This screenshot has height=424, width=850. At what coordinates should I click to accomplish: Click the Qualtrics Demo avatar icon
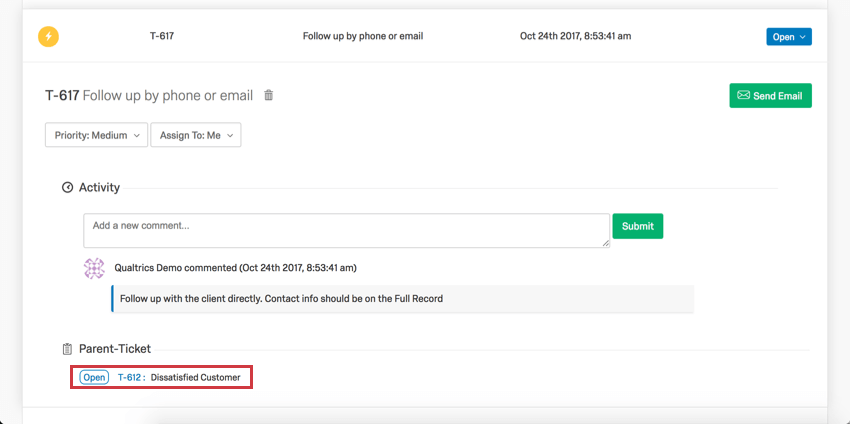coord(94,268)
